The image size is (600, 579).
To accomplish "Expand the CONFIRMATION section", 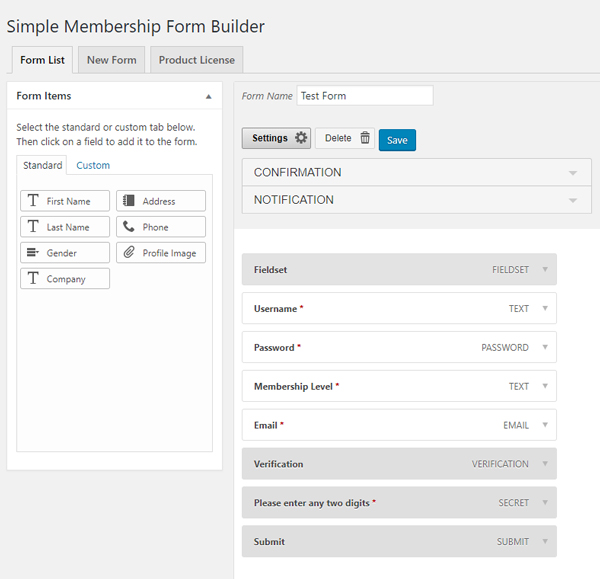I will pyautogui.click(x=573, y=173).
